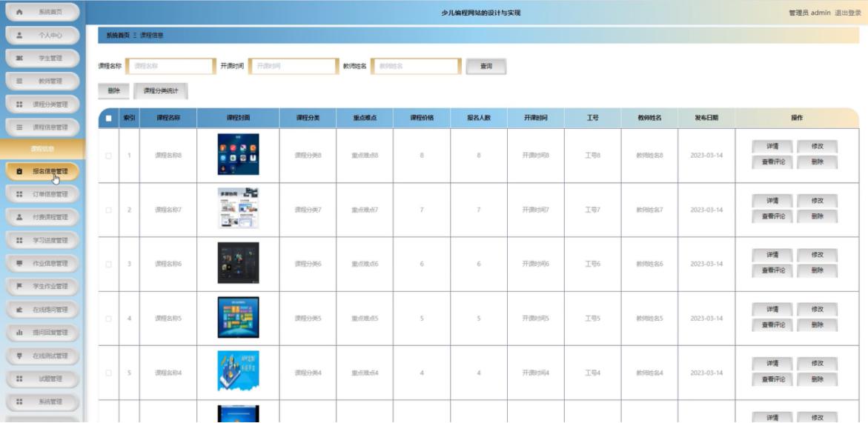This screenshot has height=423, width=868.
Task: Click the person icon beside 付费课程管理
Action: pyautogui.click(x=19, y=217)
